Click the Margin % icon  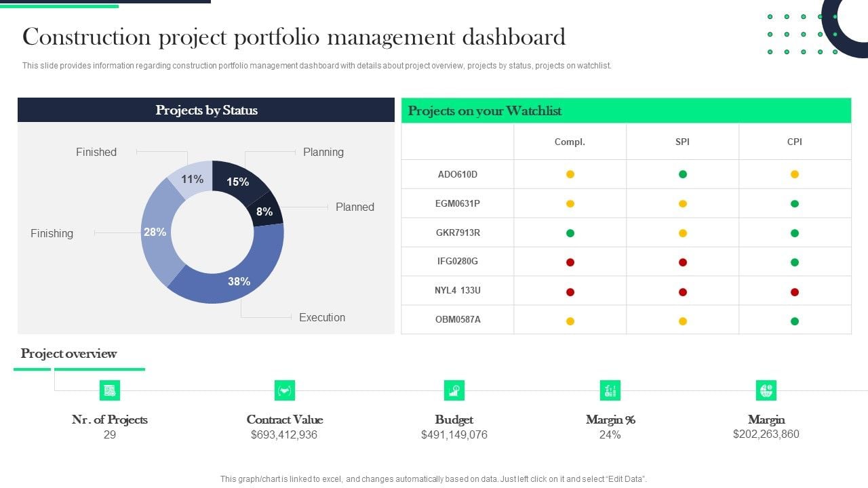click(610, 390)
